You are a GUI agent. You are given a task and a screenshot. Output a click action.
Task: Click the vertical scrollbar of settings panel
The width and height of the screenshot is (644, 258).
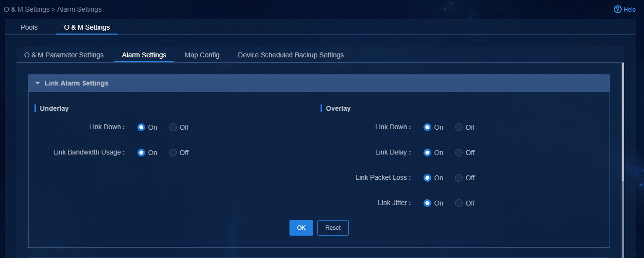pyautogui.click(x=623, y=121)
